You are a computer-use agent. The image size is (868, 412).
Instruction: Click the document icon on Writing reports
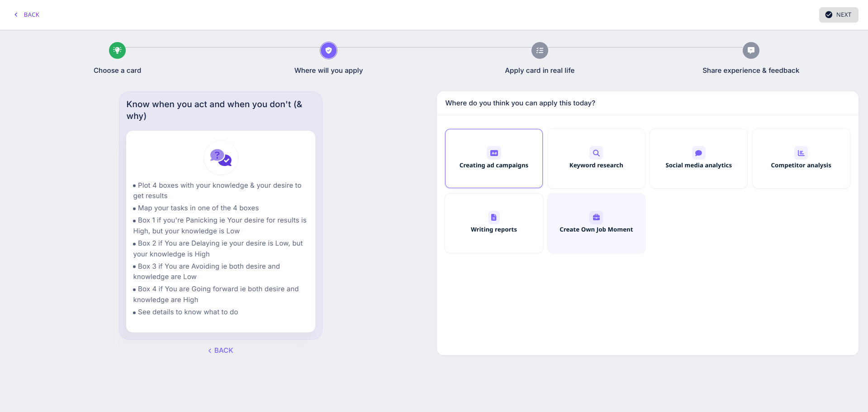(494, 217)
